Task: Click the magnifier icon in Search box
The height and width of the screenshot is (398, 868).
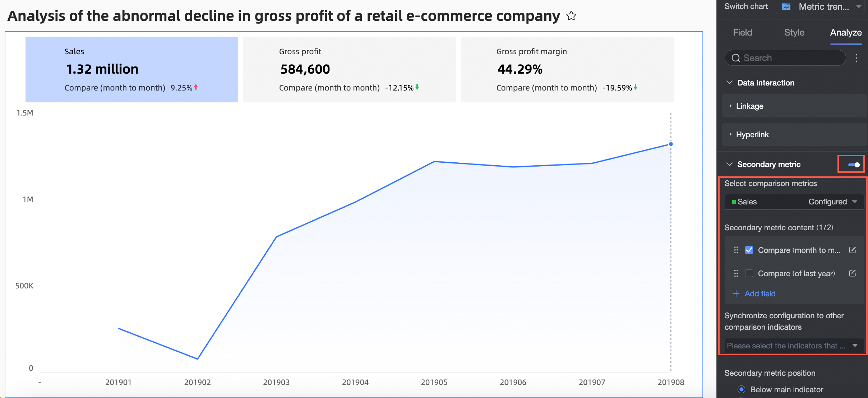Action: point(735,58)
